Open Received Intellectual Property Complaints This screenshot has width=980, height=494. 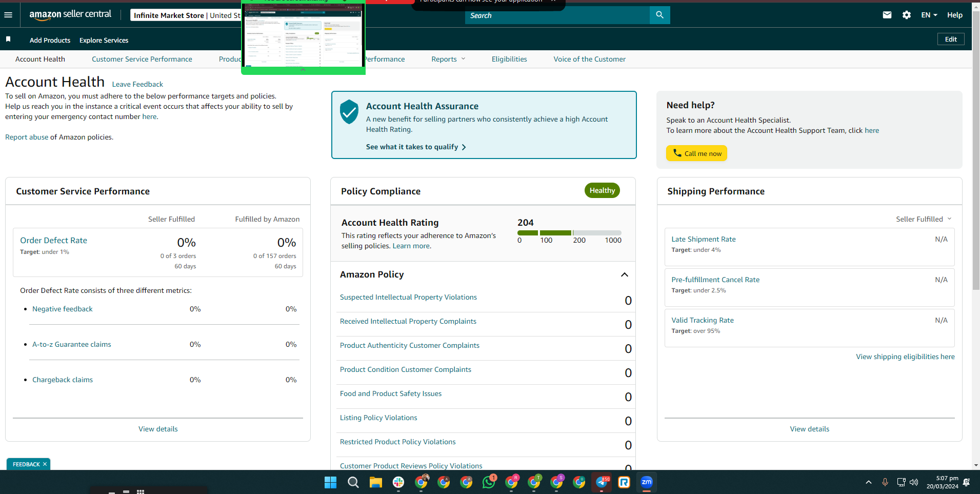point(408,321)
